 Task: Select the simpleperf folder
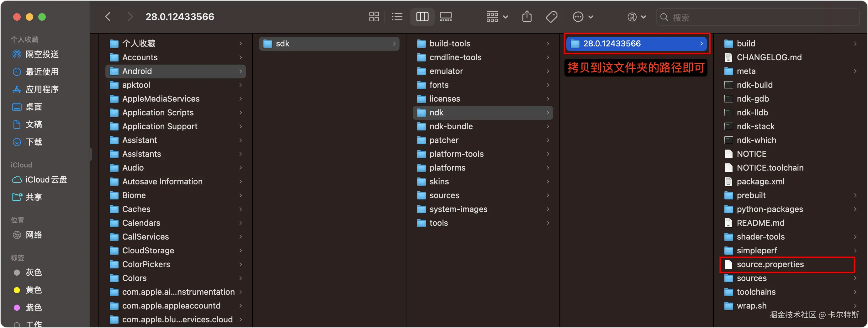click(790, 251)
